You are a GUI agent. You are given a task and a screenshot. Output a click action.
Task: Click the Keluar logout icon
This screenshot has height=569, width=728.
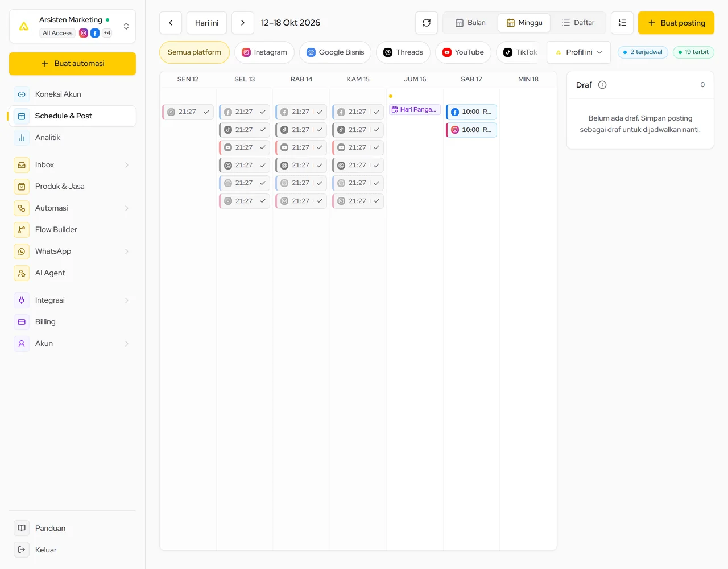[x=22, y=550]
